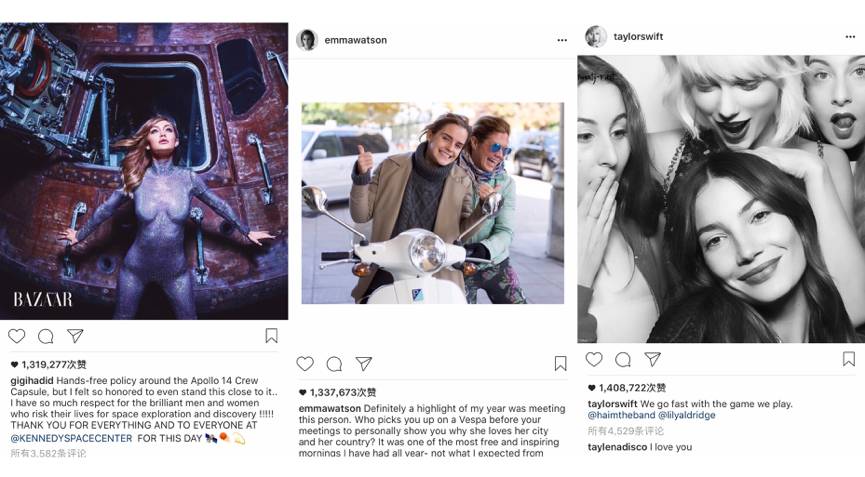
Task: Click the heart icon on taylorswift post
Action: (x=594, y=359)
